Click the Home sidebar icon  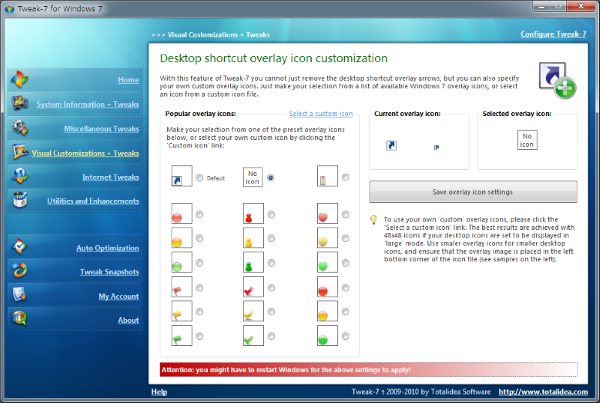point(19,79)
